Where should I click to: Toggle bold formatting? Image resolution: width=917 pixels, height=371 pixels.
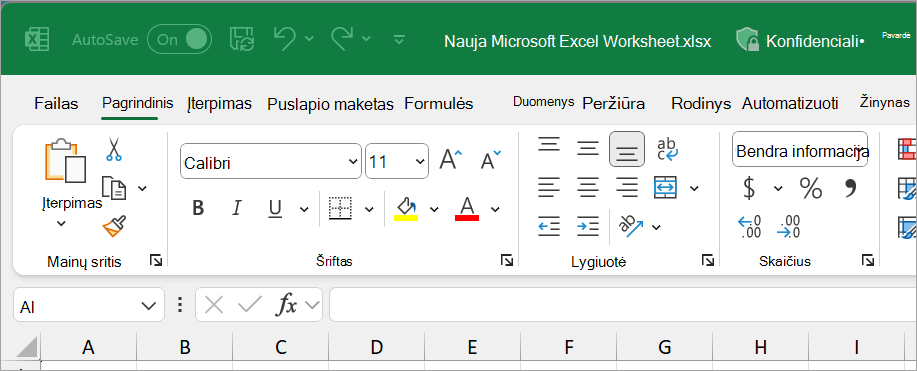(198, 208)
